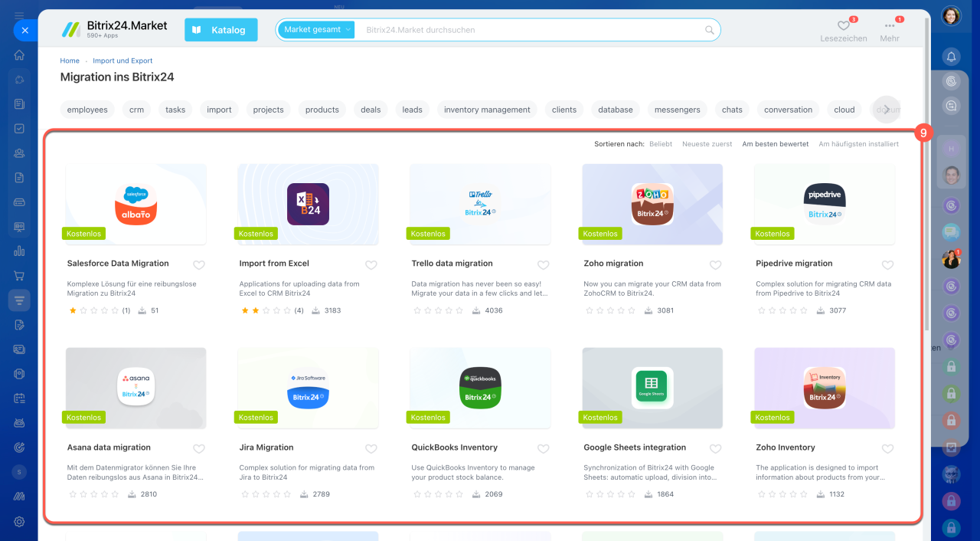This screenshot has width=980, height=541.
Task: Open the Zoho migration app icon
Action: (652, 204)
